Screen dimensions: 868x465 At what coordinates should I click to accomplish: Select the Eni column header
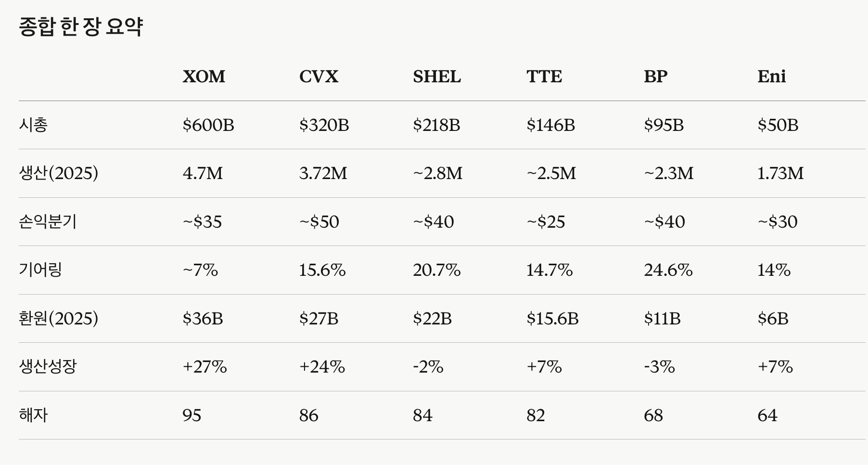[771, 77]
